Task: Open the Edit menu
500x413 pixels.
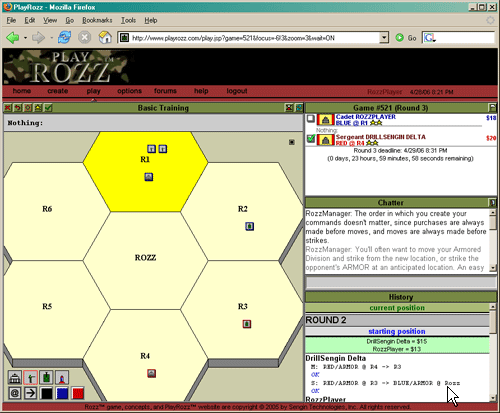Action: click(x=30, y=20)
